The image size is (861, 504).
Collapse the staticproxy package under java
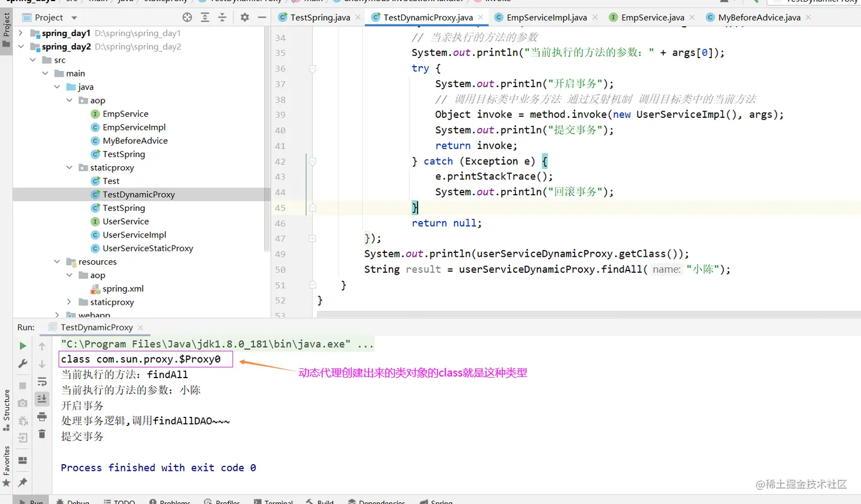click(69, 167)
